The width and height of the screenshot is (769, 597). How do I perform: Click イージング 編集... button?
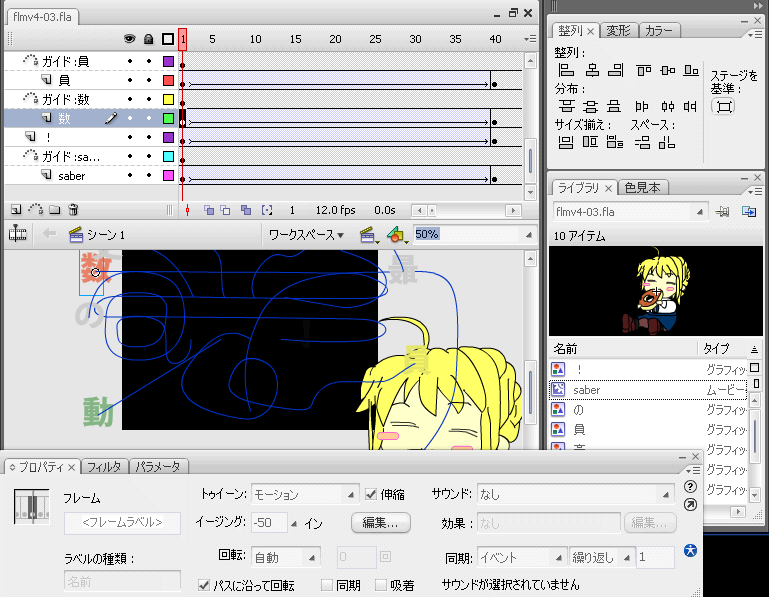point(381,523)
